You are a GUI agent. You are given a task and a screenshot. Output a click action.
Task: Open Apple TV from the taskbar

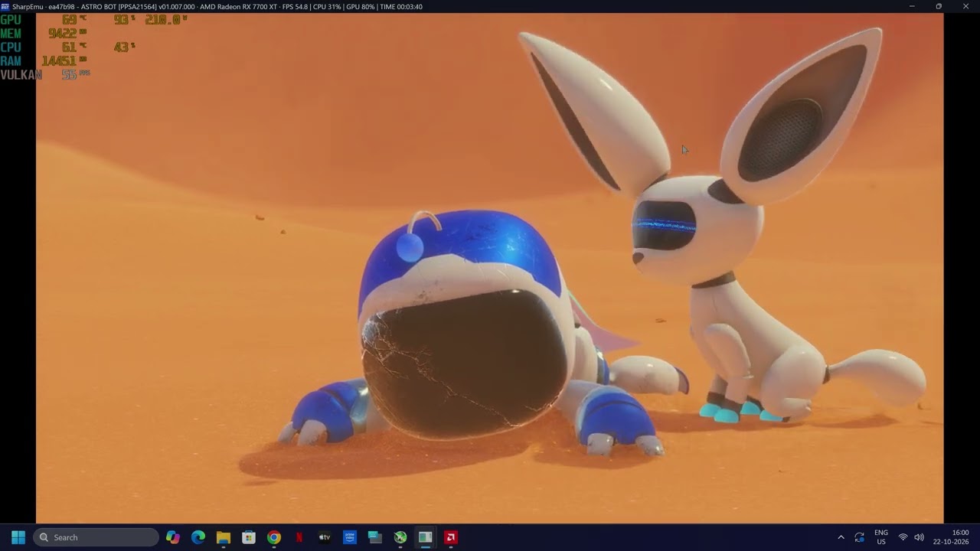[325, 537]
